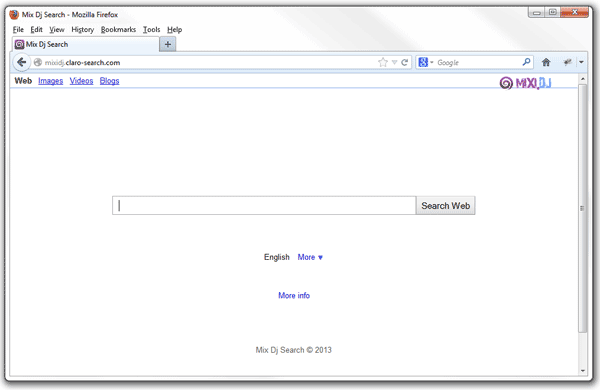Reload the page with the refresh icon
This screenshot has width=600, height=390.
tap(404, 62)
